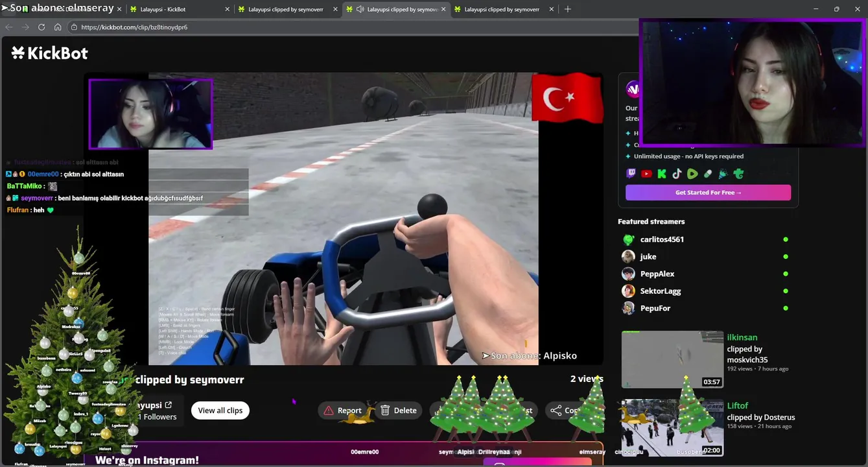868x467 pixels.
Task: Open juke streamer link
Action: [x=648, y=257]
